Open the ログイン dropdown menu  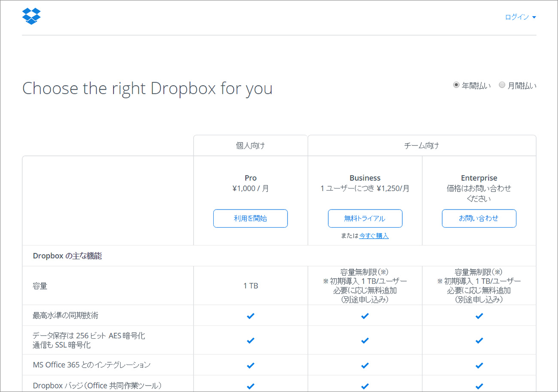pyautogui.click(x=521, y=17)
